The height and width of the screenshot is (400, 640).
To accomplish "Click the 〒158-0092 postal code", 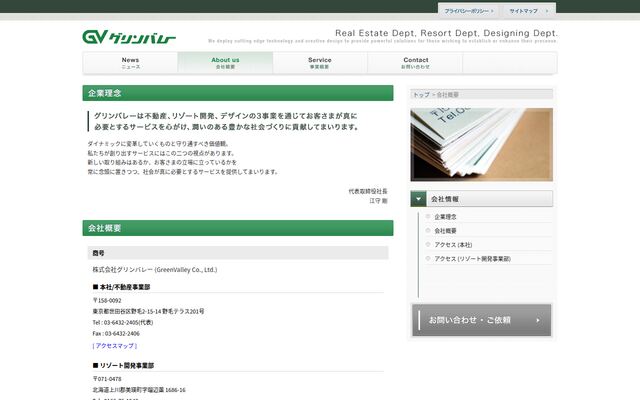I will (x=107, y=300).
